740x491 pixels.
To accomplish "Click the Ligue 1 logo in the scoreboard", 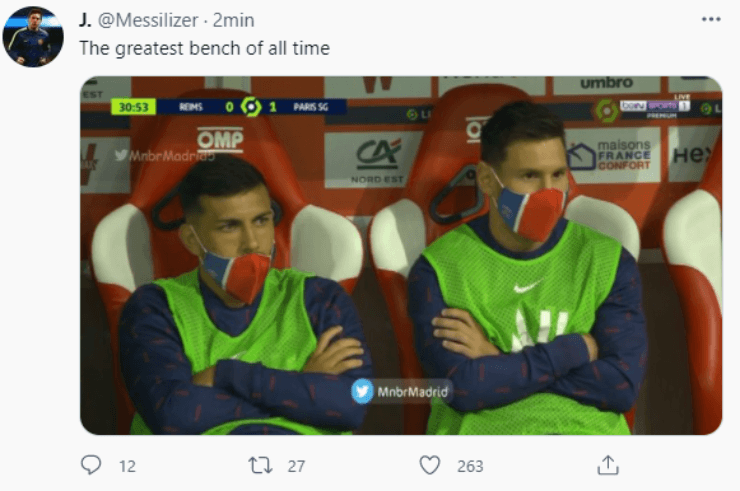I will click(x=251, y=106).
